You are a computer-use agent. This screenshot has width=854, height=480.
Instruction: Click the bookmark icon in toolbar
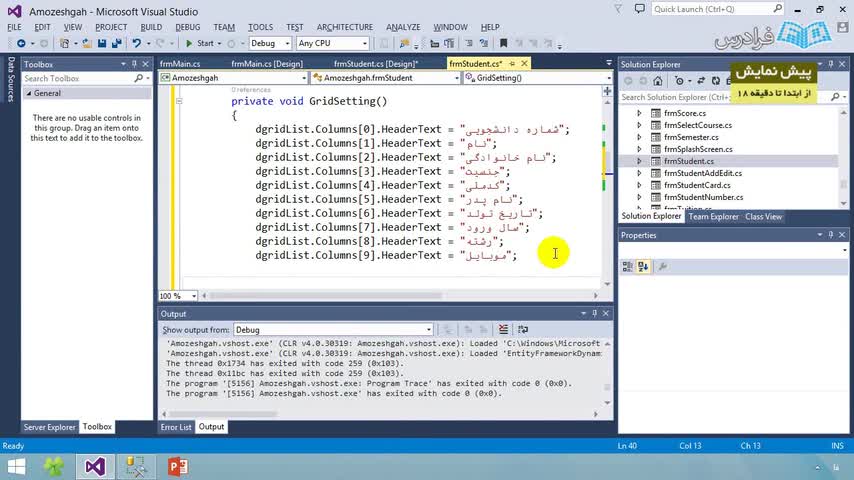pos(503,43)
